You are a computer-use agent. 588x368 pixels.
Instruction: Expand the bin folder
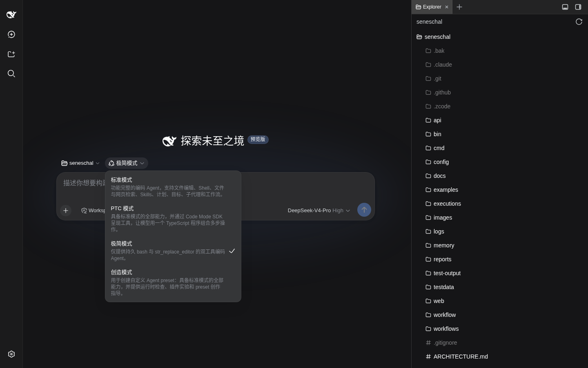(x=500, y=134)
